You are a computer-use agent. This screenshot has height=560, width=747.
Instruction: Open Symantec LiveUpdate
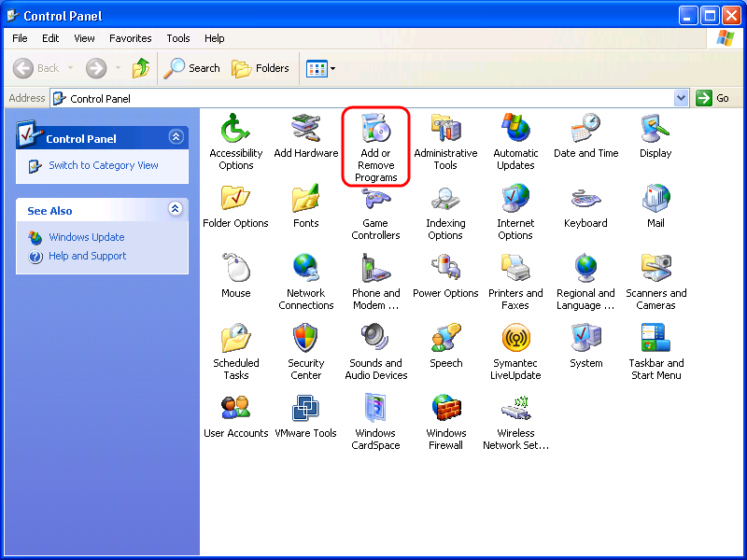click(515, 352)
